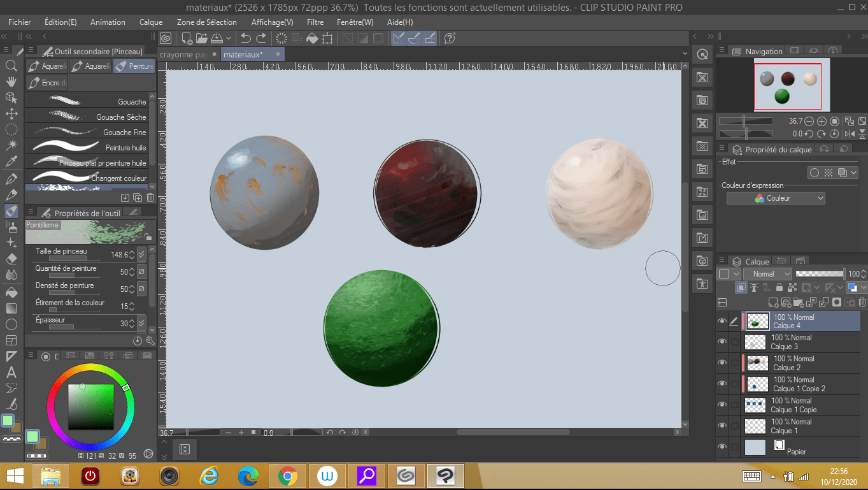Expand the save options dropdown arrow

coord(229,39)
